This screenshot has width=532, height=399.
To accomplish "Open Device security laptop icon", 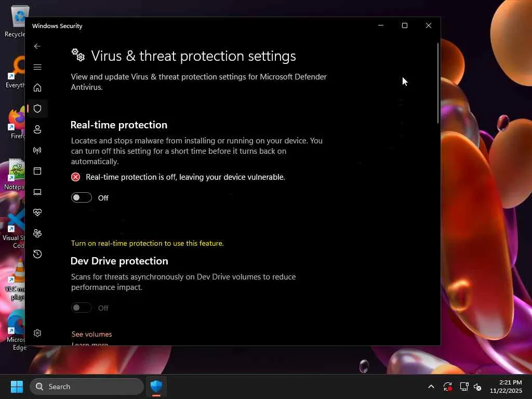I will click(x=37, y=192).
